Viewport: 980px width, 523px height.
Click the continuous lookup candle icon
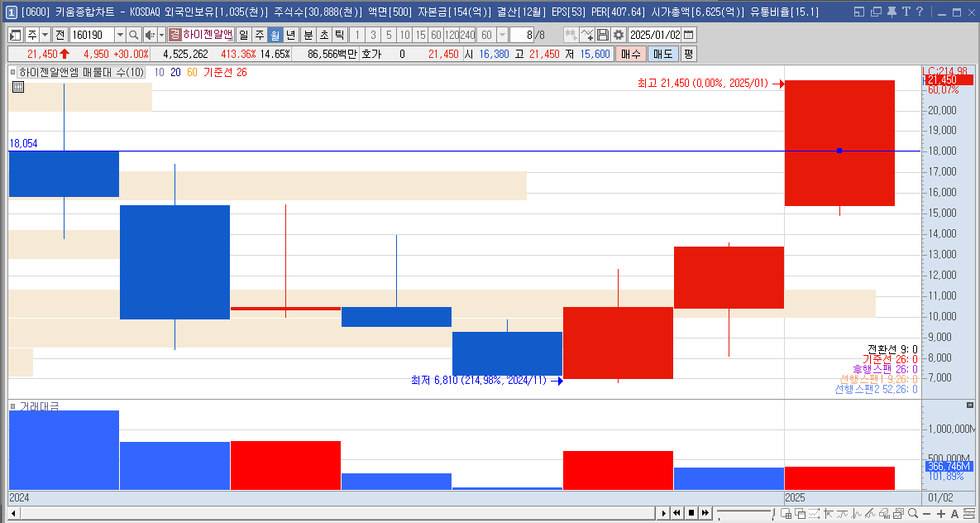point(571,35)
